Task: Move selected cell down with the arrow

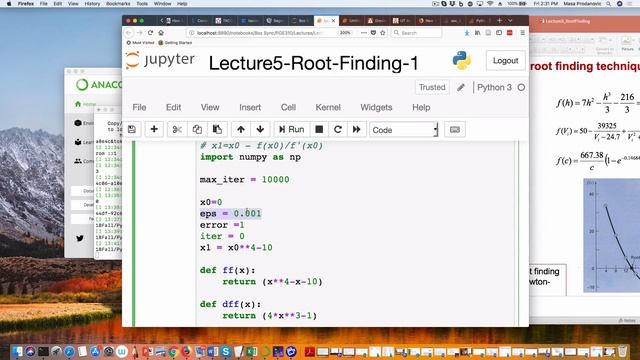Action: 260,129
